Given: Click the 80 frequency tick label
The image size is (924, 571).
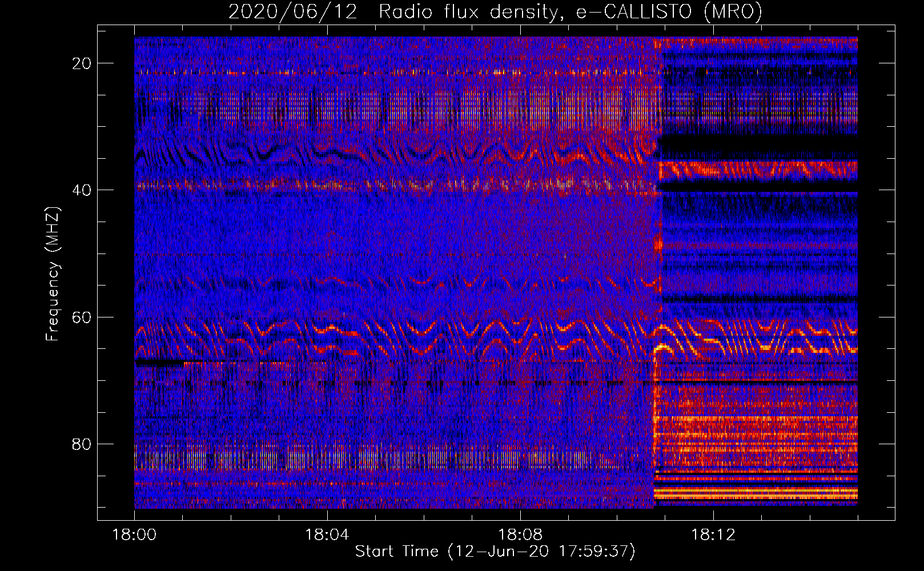Looking at the screenshot, I should (x=82, y=444).
